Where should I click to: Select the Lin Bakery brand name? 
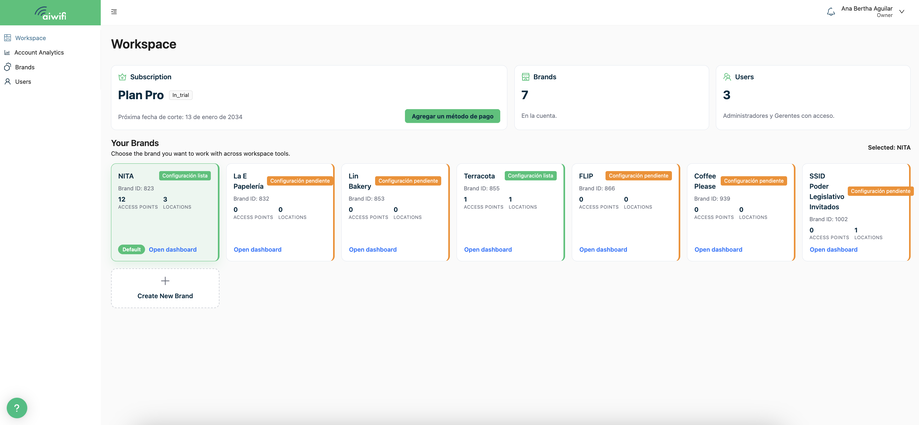[360, 181]
